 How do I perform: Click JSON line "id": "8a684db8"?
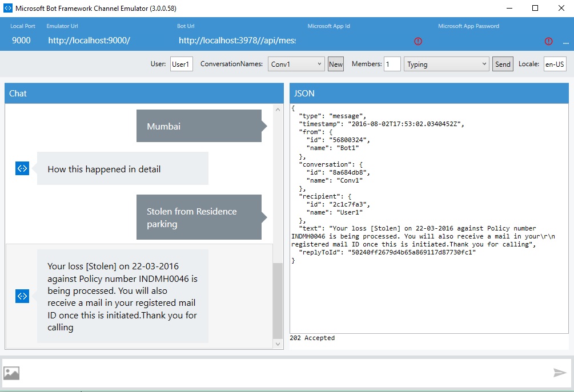tap(338, 172)
